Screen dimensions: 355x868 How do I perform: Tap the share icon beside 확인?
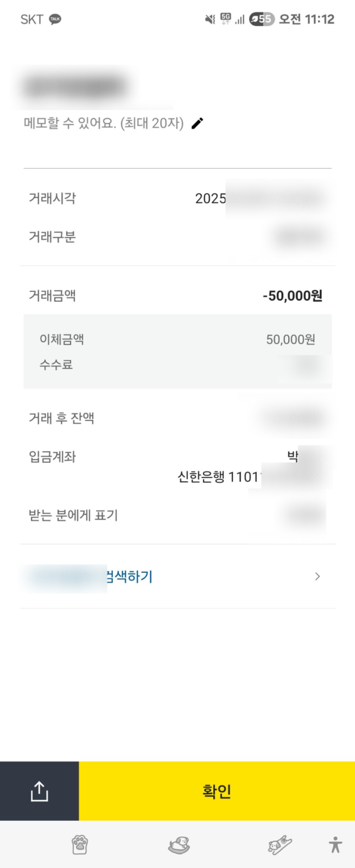tap(39, 791)
